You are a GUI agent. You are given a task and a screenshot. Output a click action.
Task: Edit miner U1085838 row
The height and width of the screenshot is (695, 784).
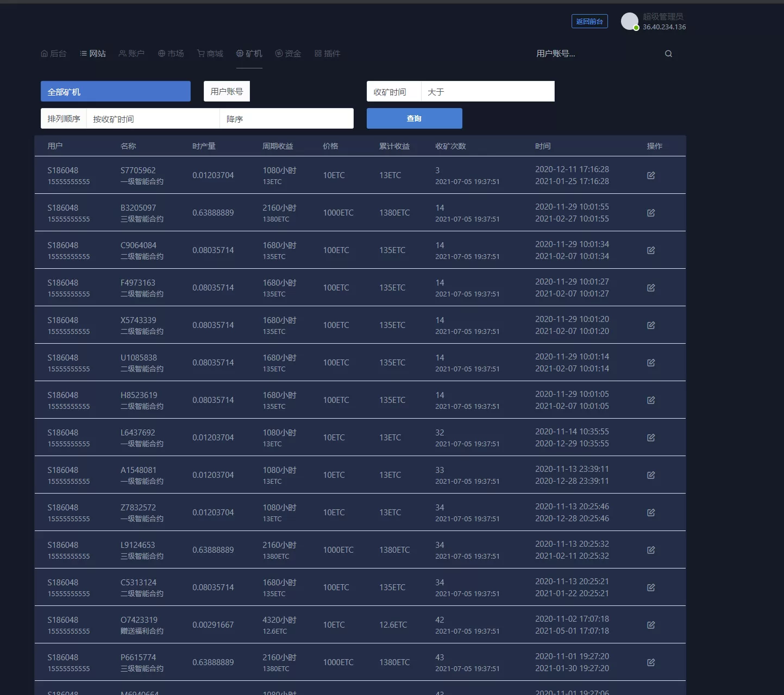[x=651, y=363]
